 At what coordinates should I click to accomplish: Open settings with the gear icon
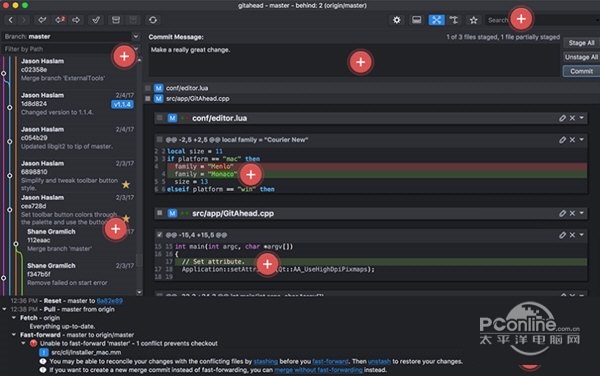(x=397, y=20)
